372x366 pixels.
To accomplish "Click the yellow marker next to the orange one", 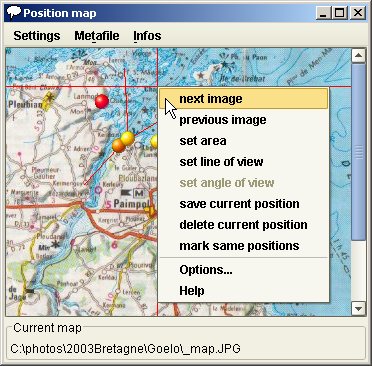I will pos(128,138).
